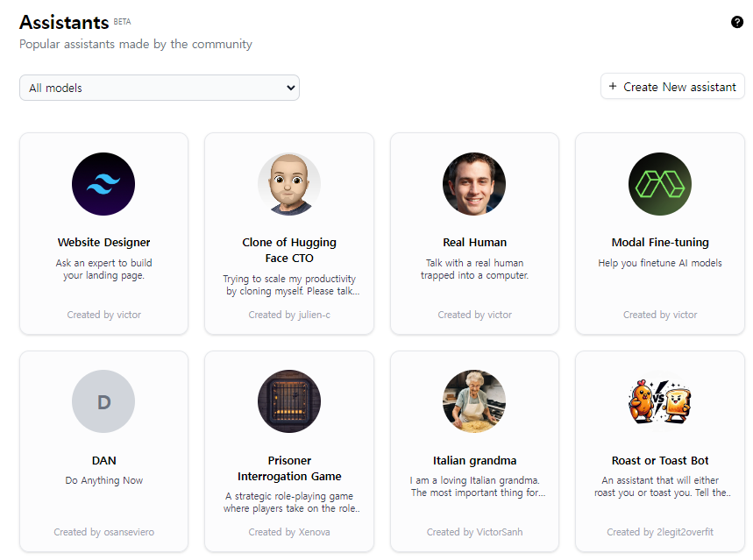Click the Website Designer Tailwind logo icon
This screenshot has width=753, height=560.
[x=103, y=184]
